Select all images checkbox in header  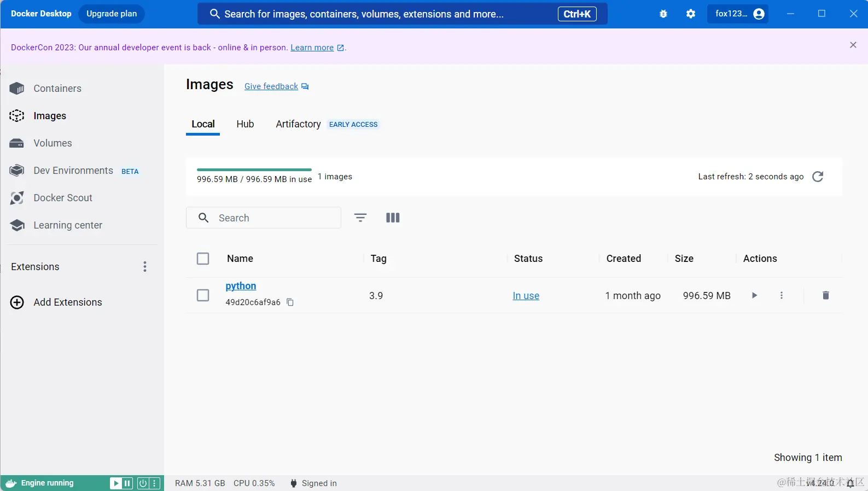[203, 259]
